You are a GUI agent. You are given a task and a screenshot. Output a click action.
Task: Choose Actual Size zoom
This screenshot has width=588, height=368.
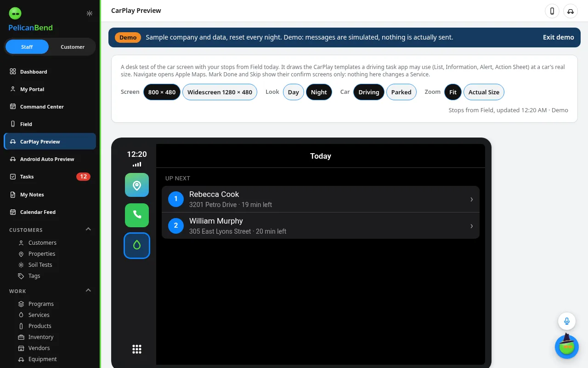click(484, 92)
